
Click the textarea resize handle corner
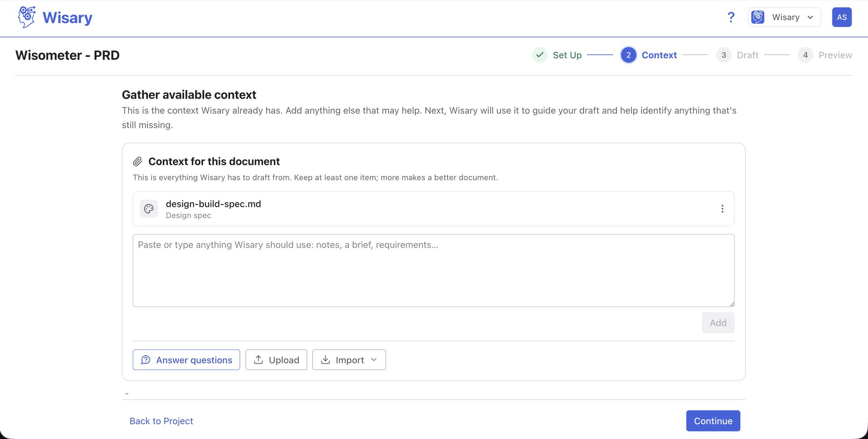click(x=732, y=304)
